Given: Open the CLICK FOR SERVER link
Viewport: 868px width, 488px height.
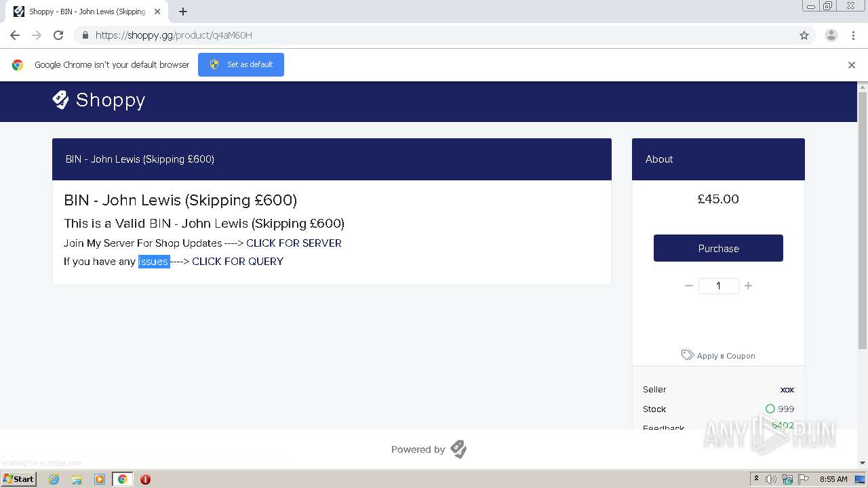Looking at the screenshot, I should click(x=294, y=243).
